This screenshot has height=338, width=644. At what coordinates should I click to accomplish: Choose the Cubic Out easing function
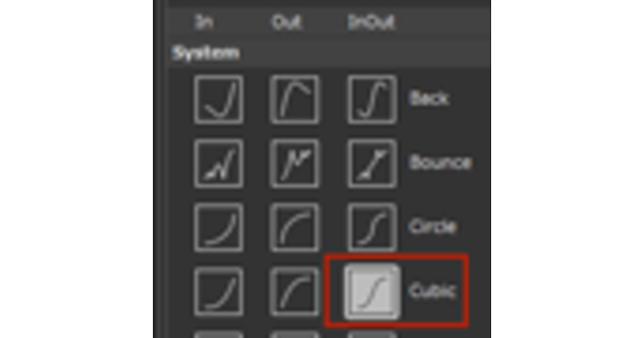pyautogui.click(x=295, y=291)
